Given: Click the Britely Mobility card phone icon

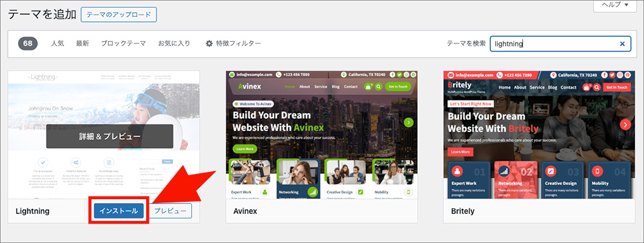Looking at the screenshot, I should coord(597,171).
